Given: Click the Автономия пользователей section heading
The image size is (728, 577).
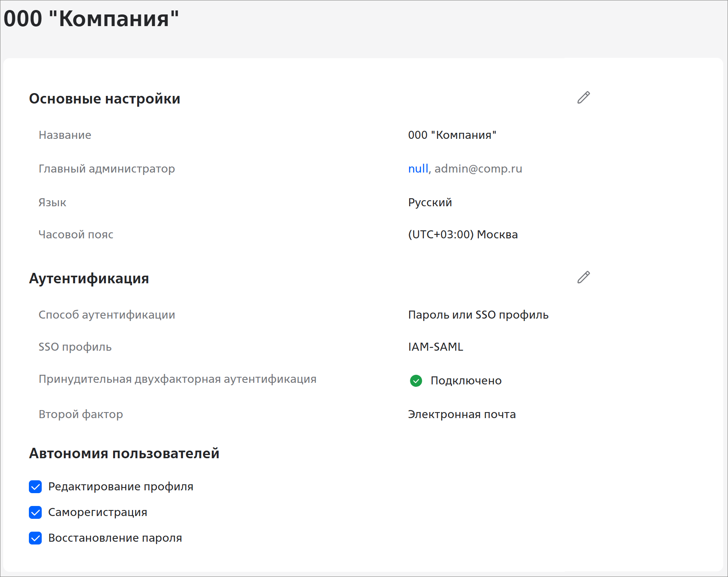Looking at the screenshot, I should coord(124,453).
